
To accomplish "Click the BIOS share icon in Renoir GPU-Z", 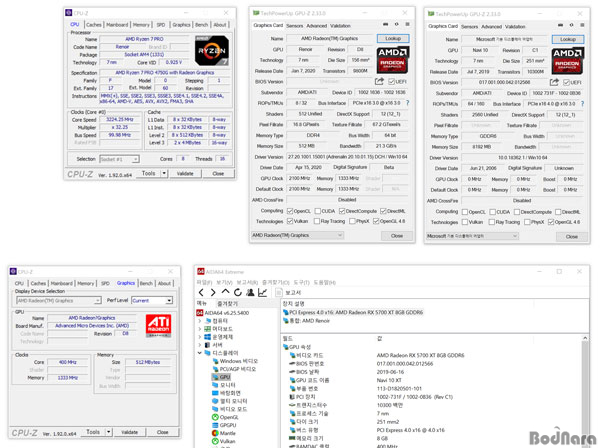I will point(379,81).
